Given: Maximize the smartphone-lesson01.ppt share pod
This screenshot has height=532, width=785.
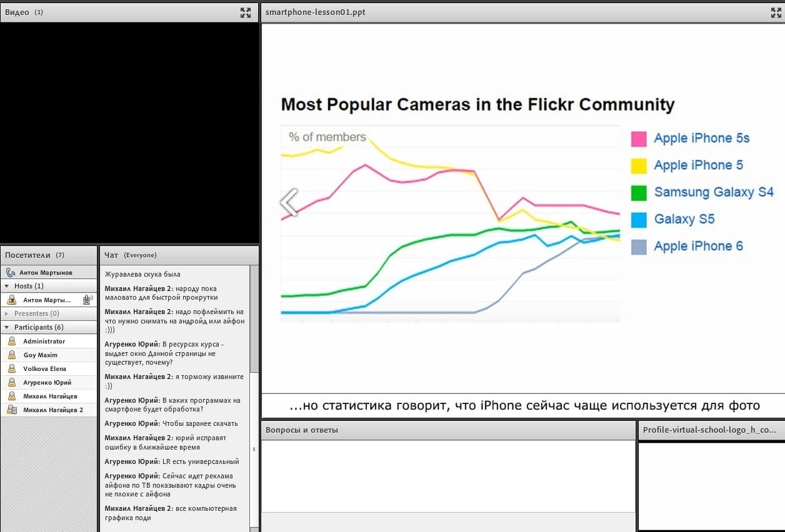Looking at the screenshot, I should pyautogui.click(x=776, y=12).
